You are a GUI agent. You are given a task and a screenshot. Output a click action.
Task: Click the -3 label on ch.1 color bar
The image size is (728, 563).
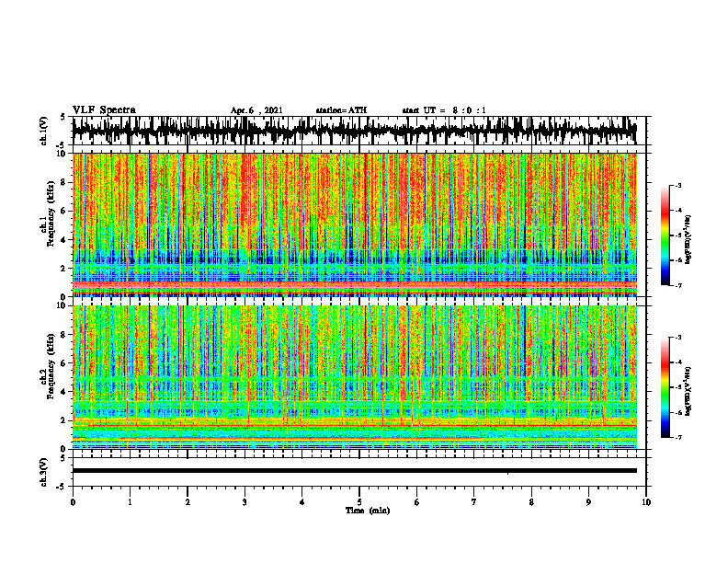678,185
